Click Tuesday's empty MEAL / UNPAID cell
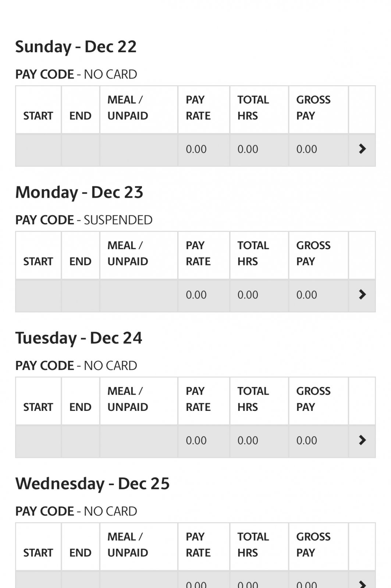Viewport: 391px width, 588px height. click(x=139, y=441)
